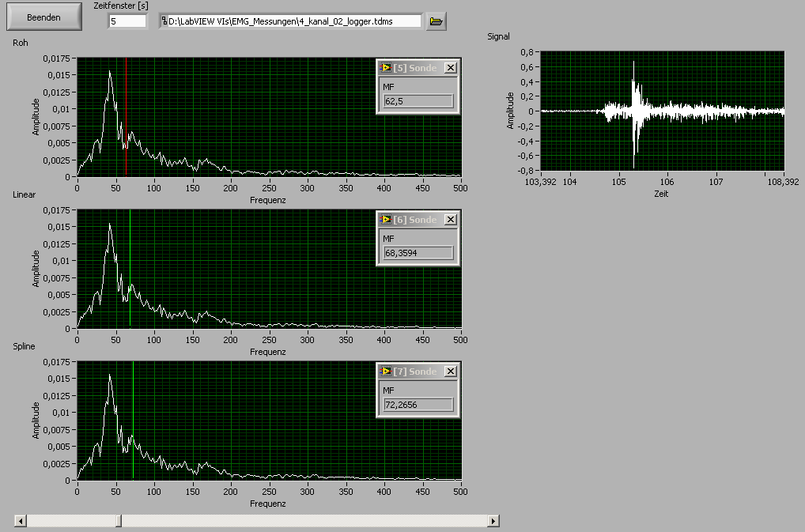Click the MF value 62,5
This screenshot has height=532, width=805.
418,101
